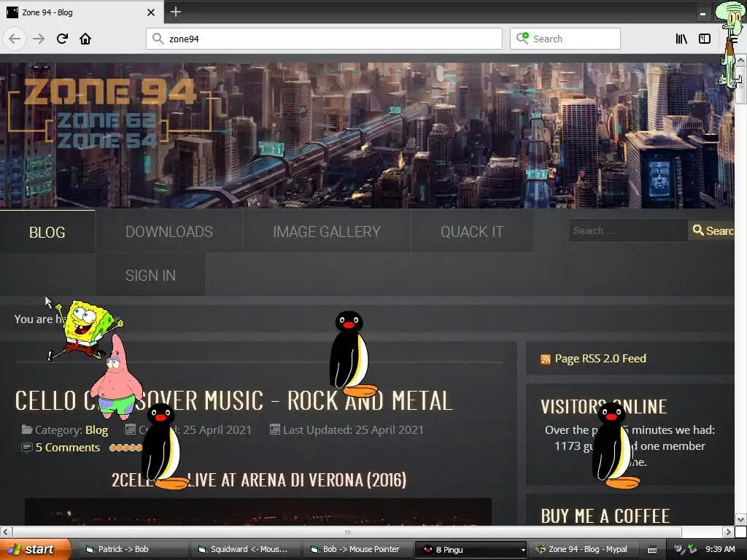Go back with the browser back arrow
The image size is (747, 560).
coord(15,39)
